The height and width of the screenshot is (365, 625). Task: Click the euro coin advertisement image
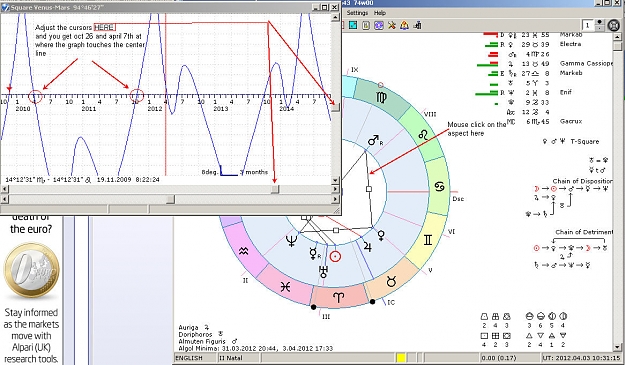pos(31,270)
